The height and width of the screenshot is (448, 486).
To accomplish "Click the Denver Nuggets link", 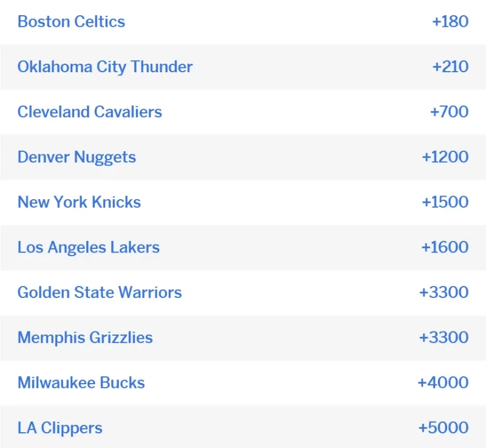I will click(77, 157).
